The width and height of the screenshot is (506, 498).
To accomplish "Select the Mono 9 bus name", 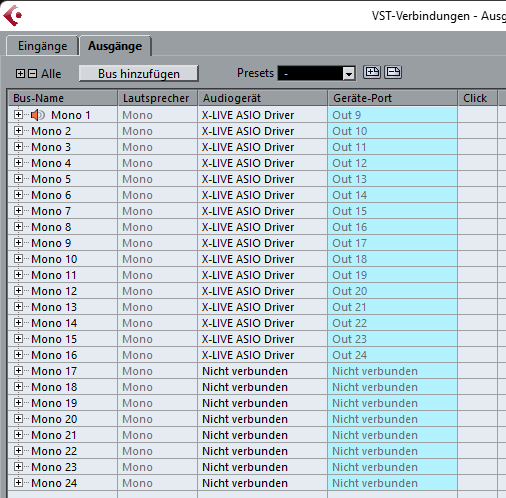I will click(x=51, y=243).
